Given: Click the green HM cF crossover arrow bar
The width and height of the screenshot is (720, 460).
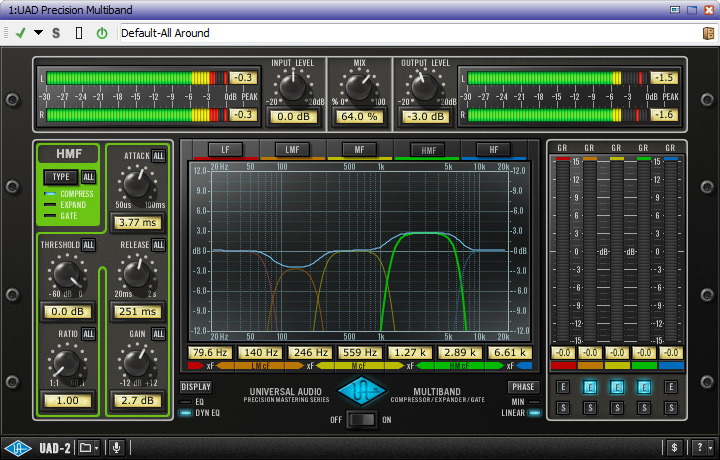Looking at the screenshot, I should click(460, 366).
